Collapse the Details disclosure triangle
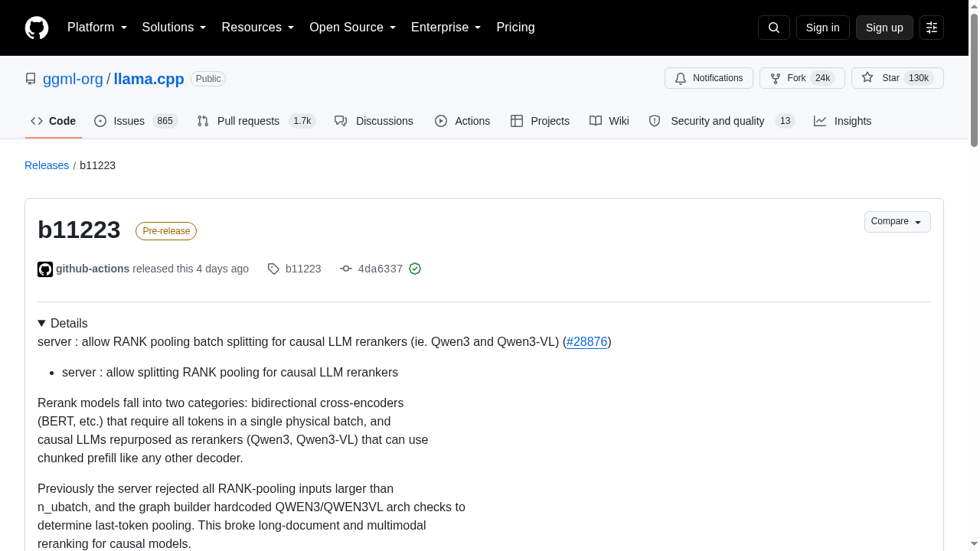Screen dimensions: 980x551 tap(41, 324)
